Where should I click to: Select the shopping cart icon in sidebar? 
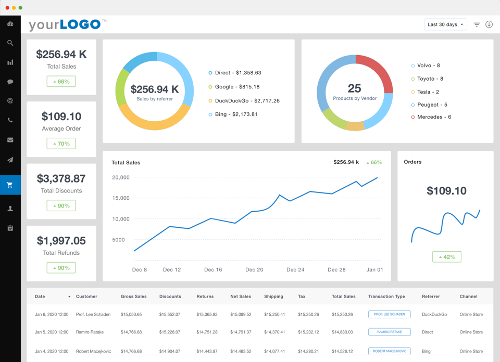click(x=10, y=185)
